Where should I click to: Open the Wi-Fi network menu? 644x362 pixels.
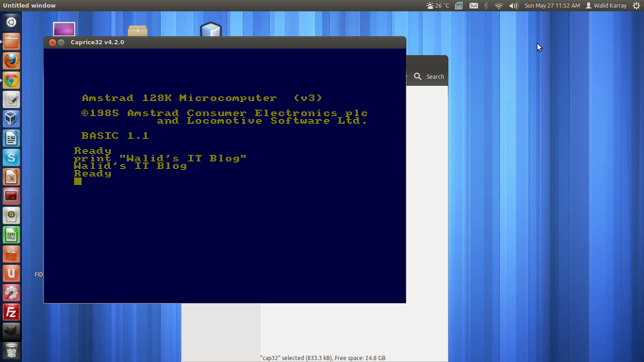[499, 6]
